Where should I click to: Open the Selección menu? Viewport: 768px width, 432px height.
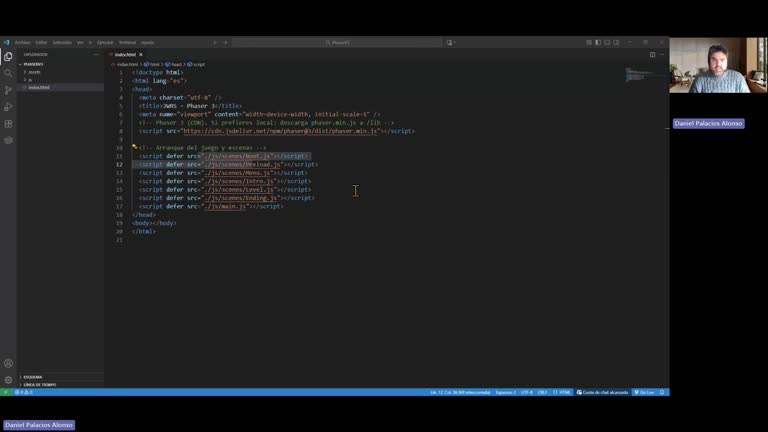click(62, 43)
